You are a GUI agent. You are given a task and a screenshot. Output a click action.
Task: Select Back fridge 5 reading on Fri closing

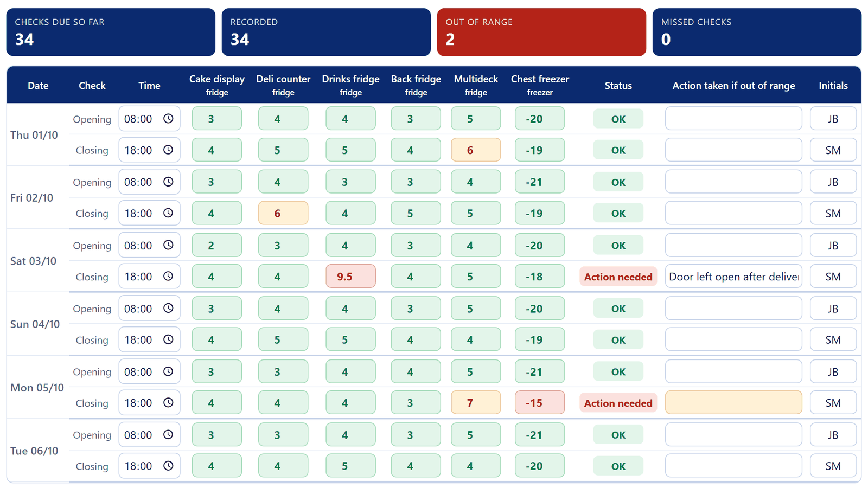[x=416, y=214]
